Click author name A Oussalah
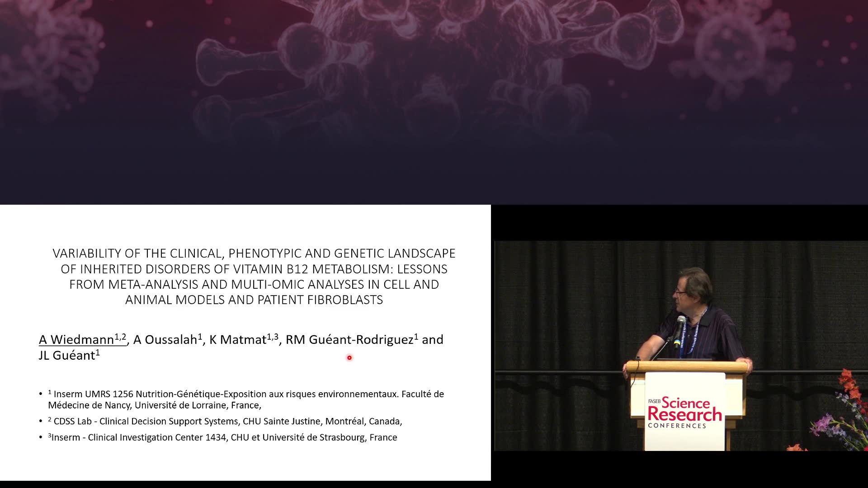 (167, 339)
